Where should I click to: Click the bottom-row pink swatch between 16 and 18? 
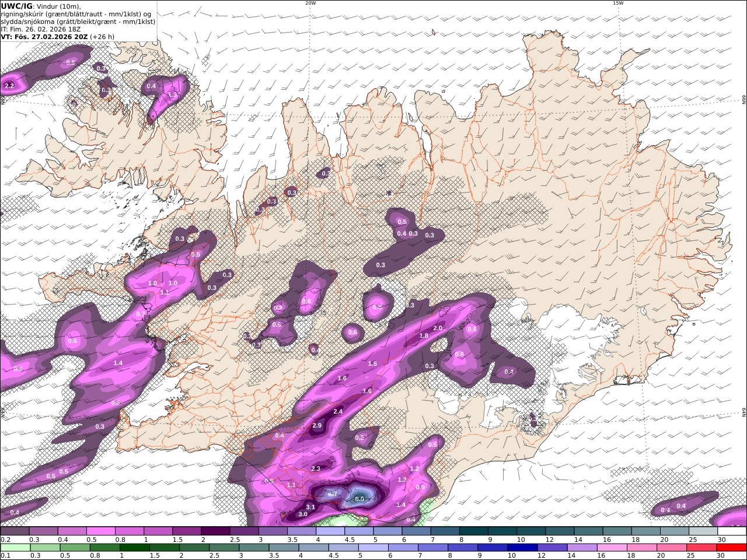pyautogui.click(x=612, y=548)
